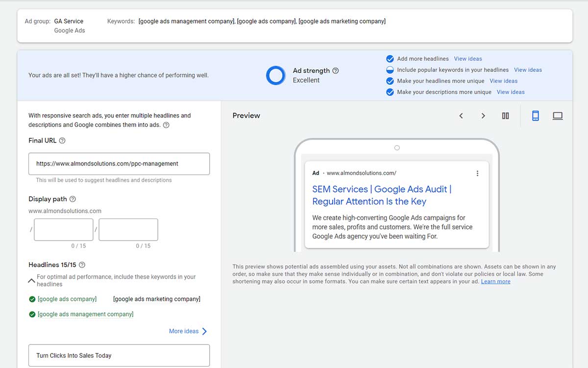Click checkmark beside Add more headlines
Viewport: 588px width, 368px height.
(x=390, y=59)
